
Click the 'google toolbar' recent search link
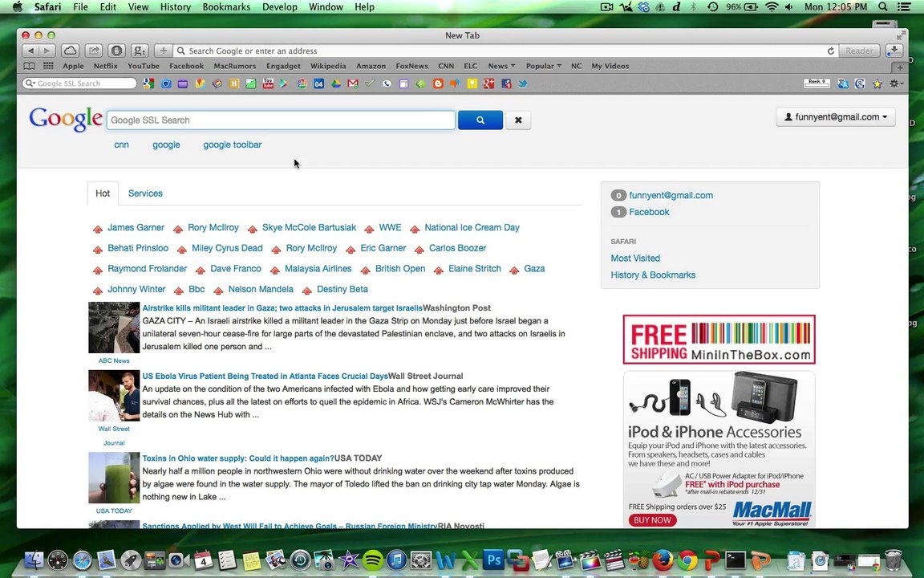pos(232,144)
